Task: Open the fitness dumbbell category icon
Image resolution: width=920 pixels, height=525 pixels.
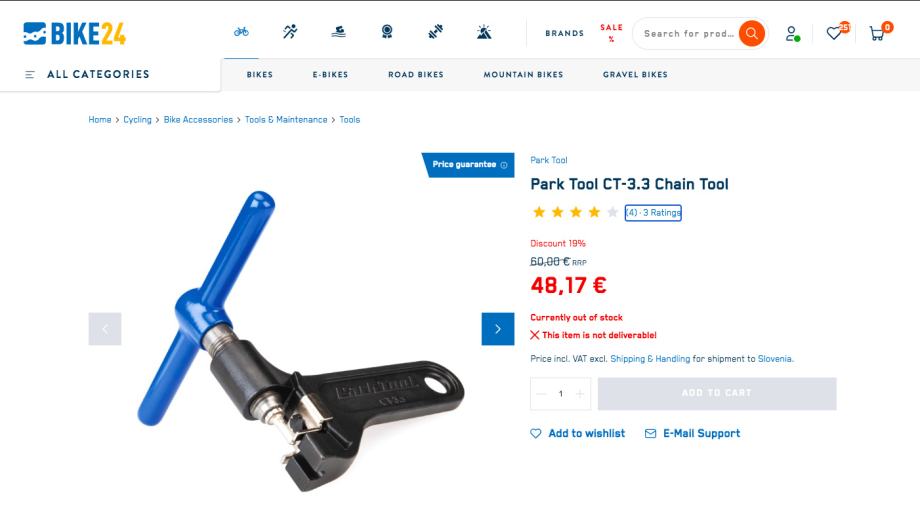Action: 435,32
